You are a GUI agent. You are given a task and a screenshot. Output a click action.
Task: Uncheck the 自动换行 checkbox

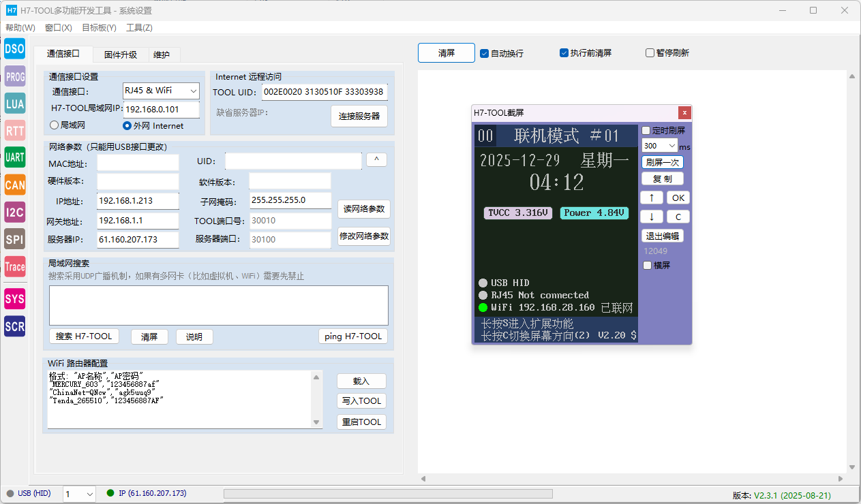tap(484, 53)
